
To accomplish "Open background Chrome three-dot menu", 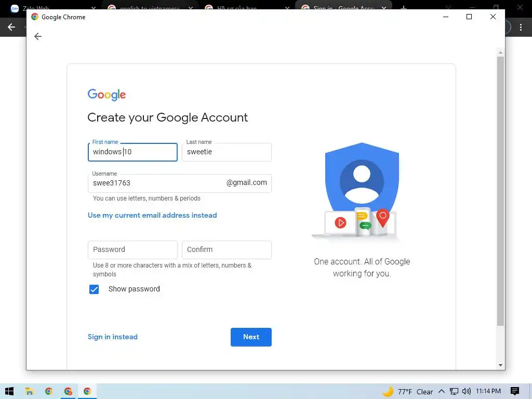I will pos(521,27).
